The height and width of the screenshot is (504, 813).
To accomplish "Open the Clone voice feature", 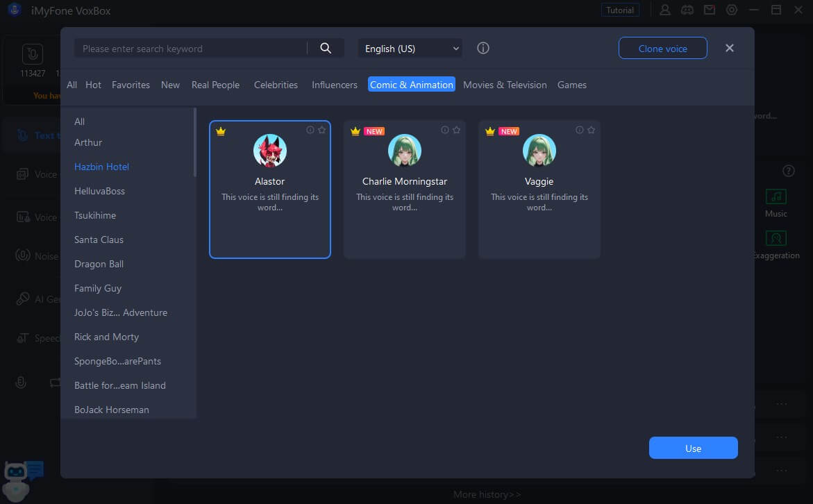I will 662,48.
